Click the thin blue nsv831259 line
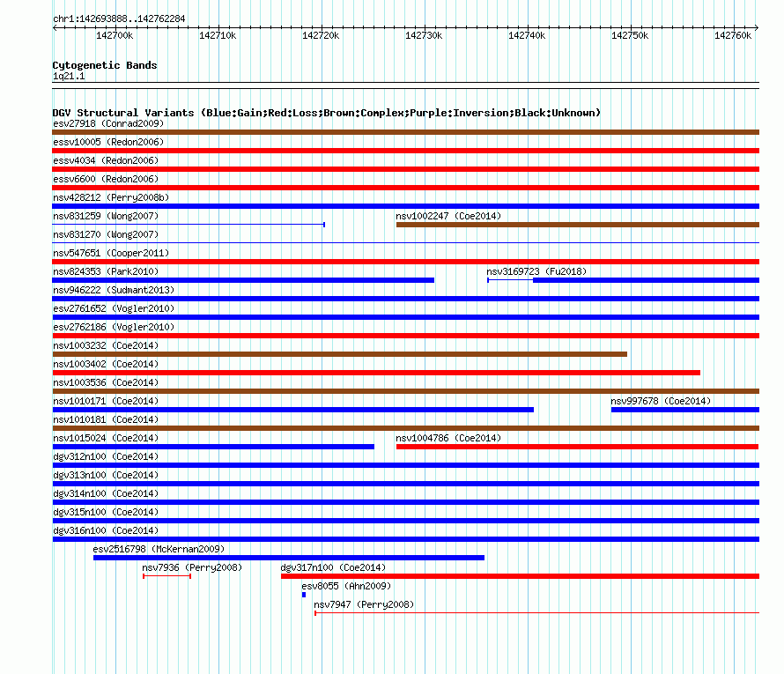 (x=189, y=225)
